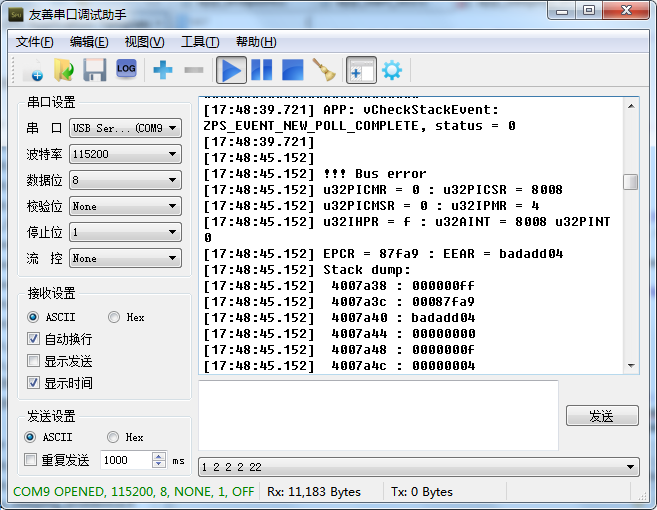Start the serial port with play icon
Viewport: 657px width, 510px height.
[231, 70]
